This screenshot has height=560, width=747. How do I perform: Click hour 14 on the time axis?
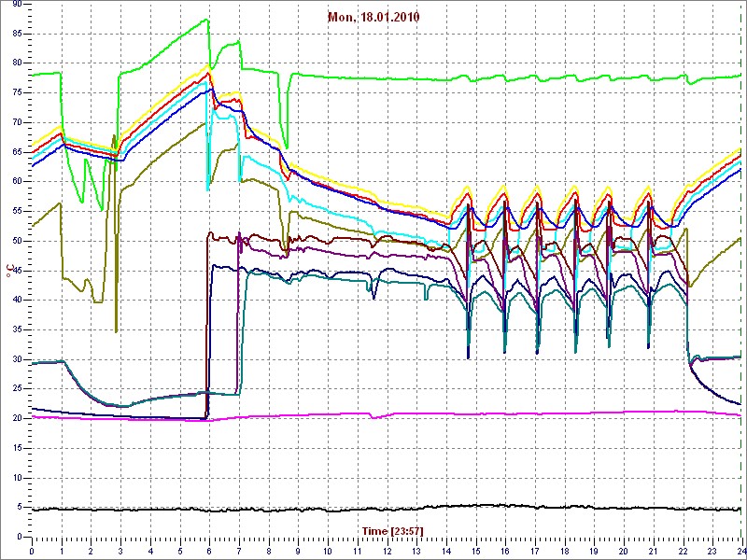(445, 551)
